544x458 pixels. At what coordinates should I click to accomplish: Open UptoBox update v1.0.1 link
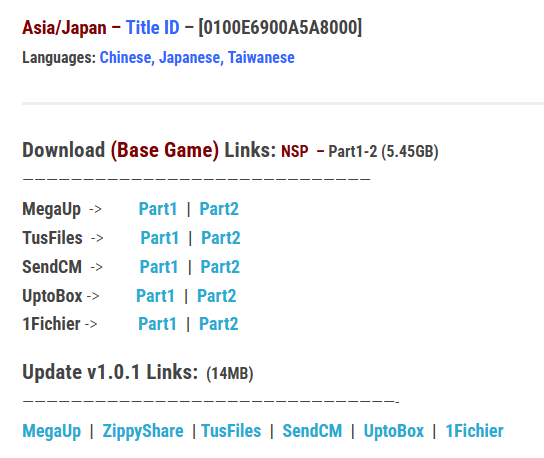[x=394, y=431]
